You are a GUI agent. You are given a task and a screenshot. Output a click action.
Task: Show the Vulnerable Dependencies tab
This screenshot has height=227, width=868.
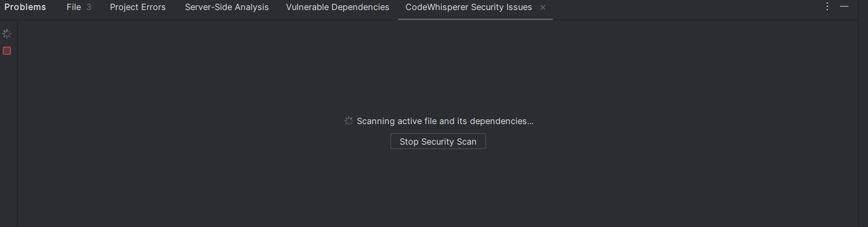(x=337, y=7)
